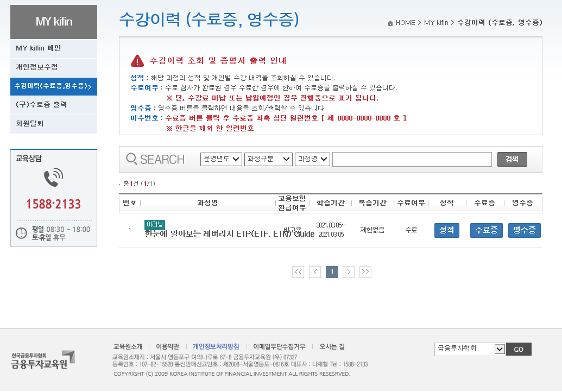Click the 검색 search button
The width and height of the screenshot is (562, 392).
(x=512, y=159)
